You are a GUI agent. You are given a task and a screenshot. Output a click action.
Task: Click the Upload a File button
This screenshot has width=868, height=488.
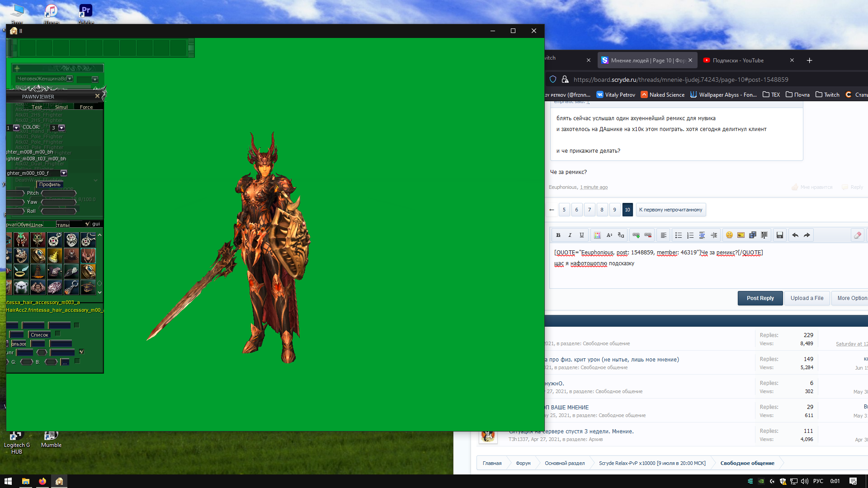click(x=807, y=298)
